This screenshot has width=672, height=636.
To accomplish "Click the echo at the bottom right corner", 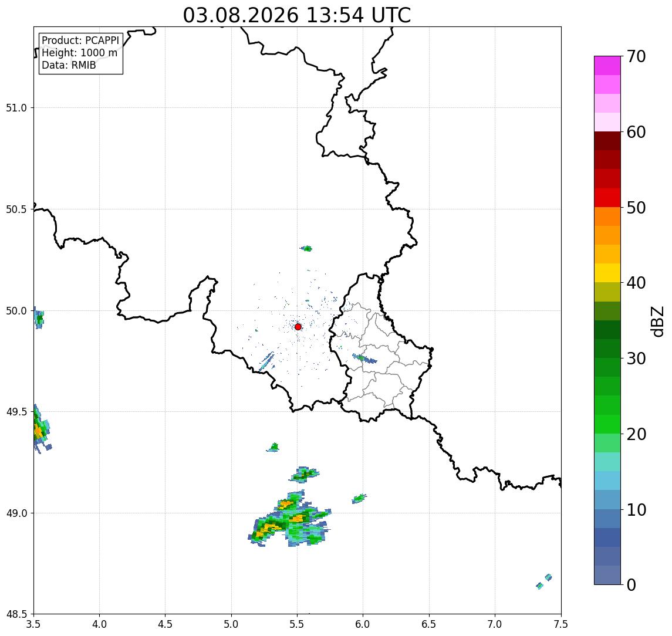I will pos(544,581).
